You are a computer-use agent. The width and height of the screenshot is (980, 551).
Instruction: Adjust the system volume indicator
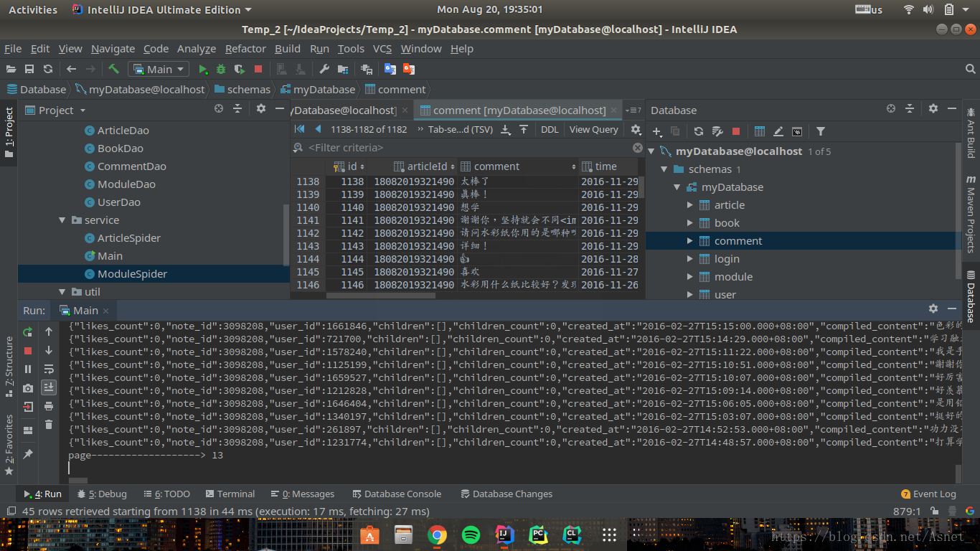point(928,9)
